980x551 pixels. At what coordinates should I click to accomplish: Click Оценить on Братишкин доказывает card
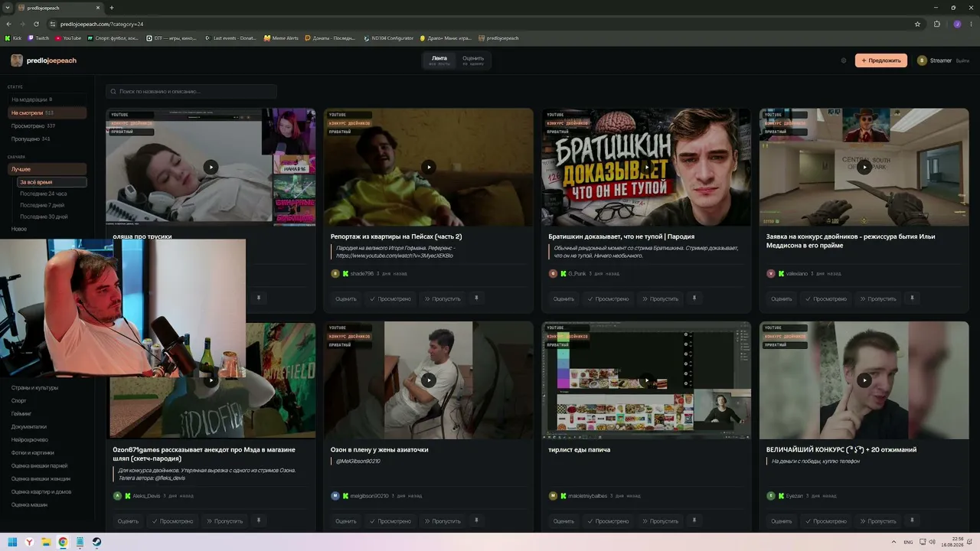coord(563,298)
